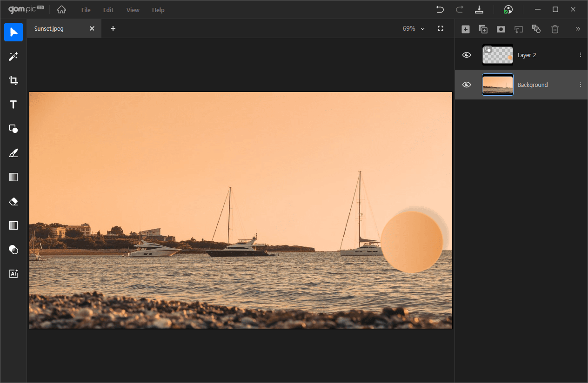
Task: Select the Eraser tool
Action: [x=13, y=201]
